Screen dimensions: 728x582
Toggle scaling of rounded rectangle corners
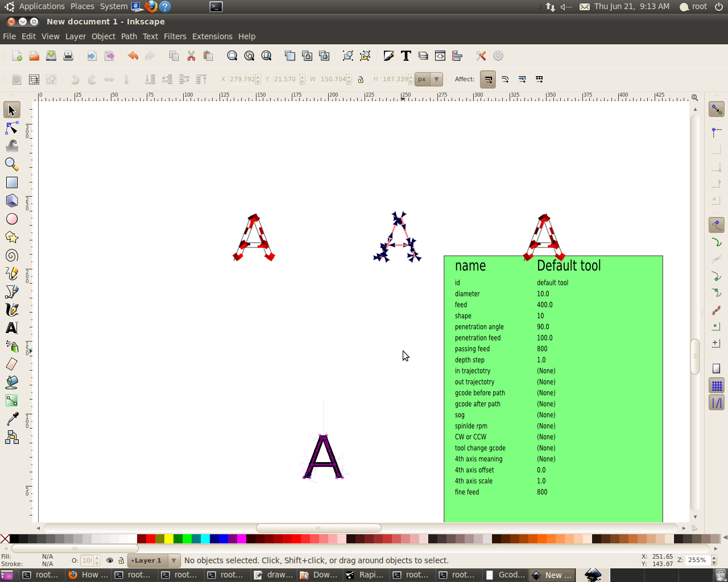[x=505, y=80]
